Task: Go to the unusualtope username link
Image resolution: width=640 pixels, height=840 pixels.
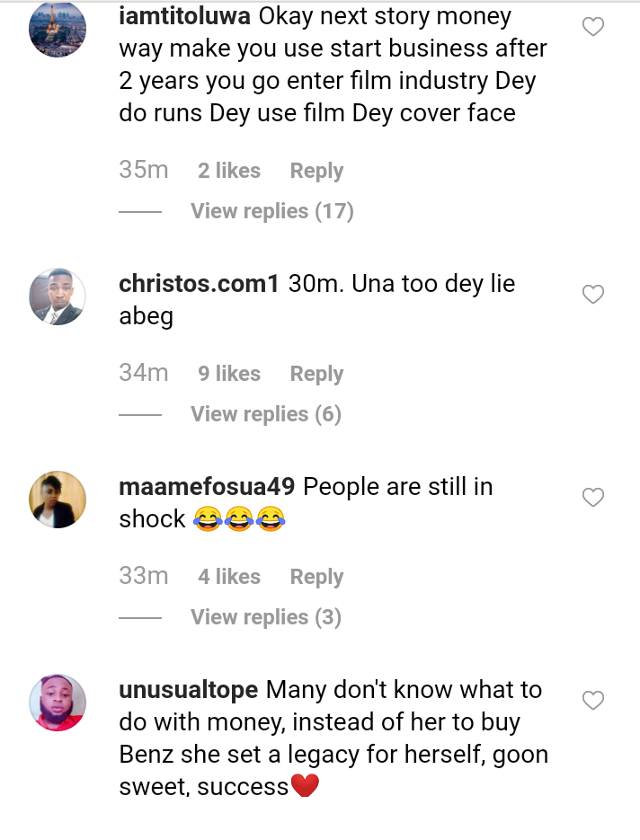Action: 189,690
